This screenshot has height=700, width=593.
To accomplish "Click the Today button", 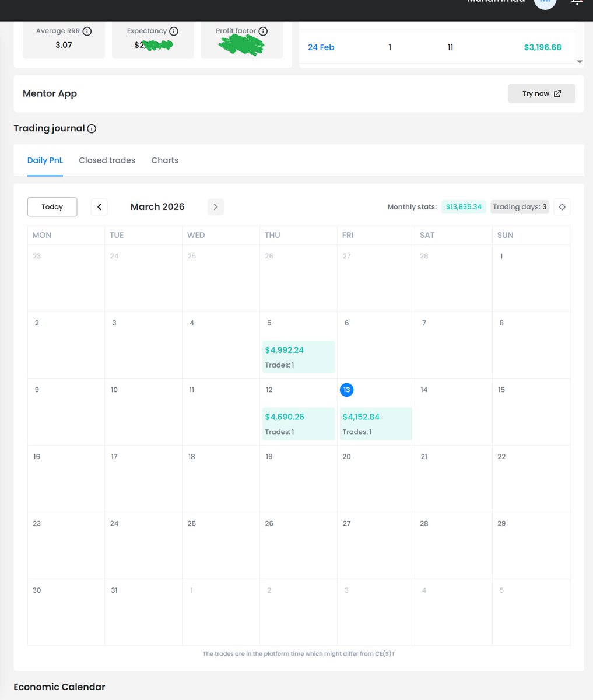I will click(x=52, y=207).
